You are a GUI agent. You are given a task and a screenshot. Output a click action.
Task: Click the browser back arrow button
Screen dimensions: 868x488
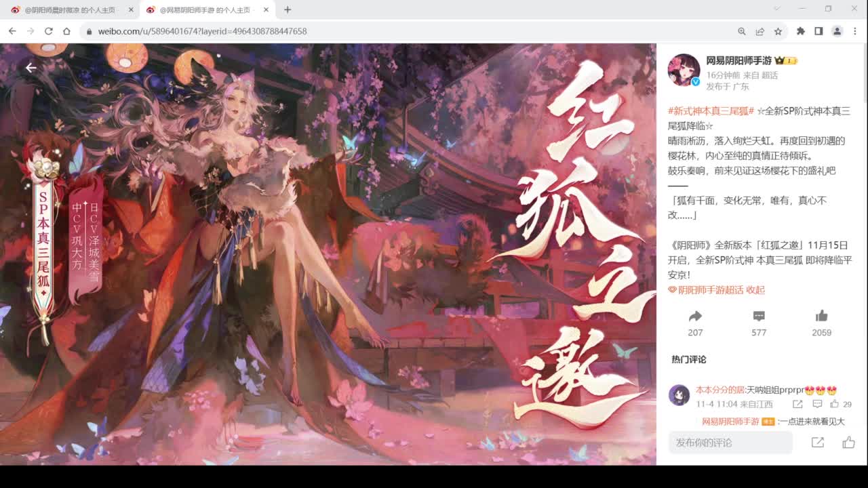coord(12,31)
